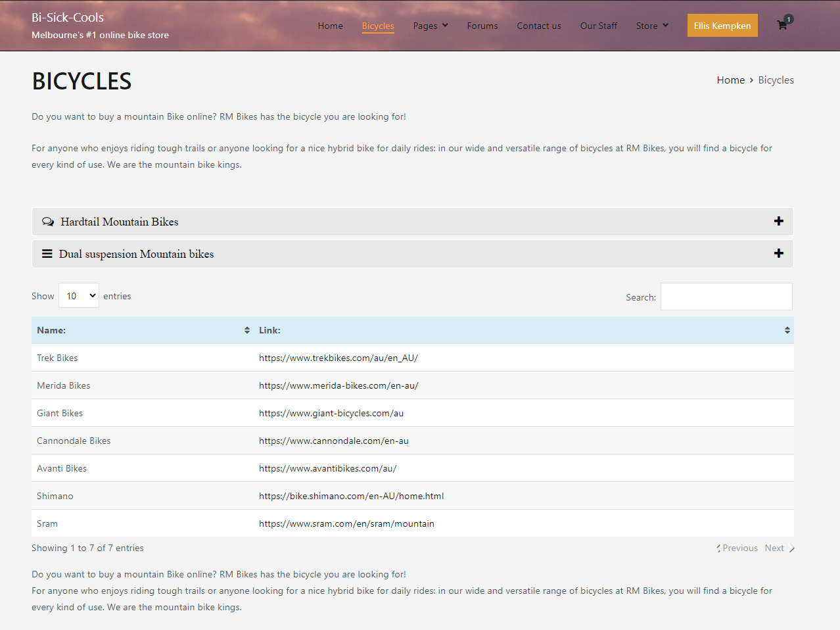Open the Store dropdown menu

point(652,26)
